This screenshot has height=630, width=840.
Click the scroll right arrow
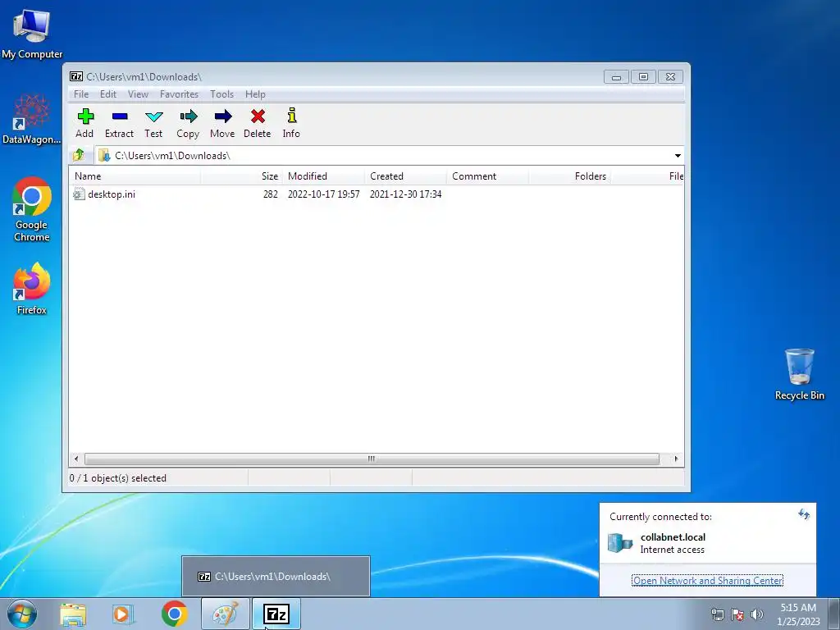tap(676, 459)
